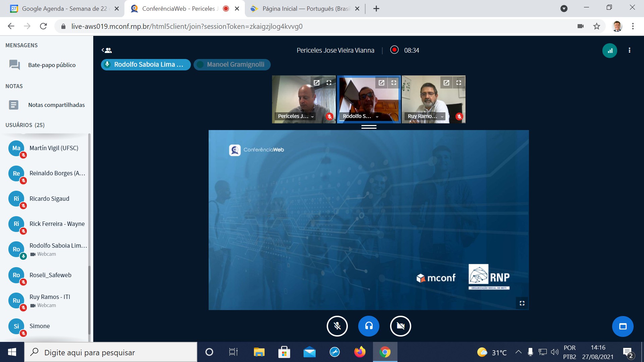This screenshot has width=644, height=362.
Task: Expand the Periceles J... webcam dropdown
Action: pos(312,117)
